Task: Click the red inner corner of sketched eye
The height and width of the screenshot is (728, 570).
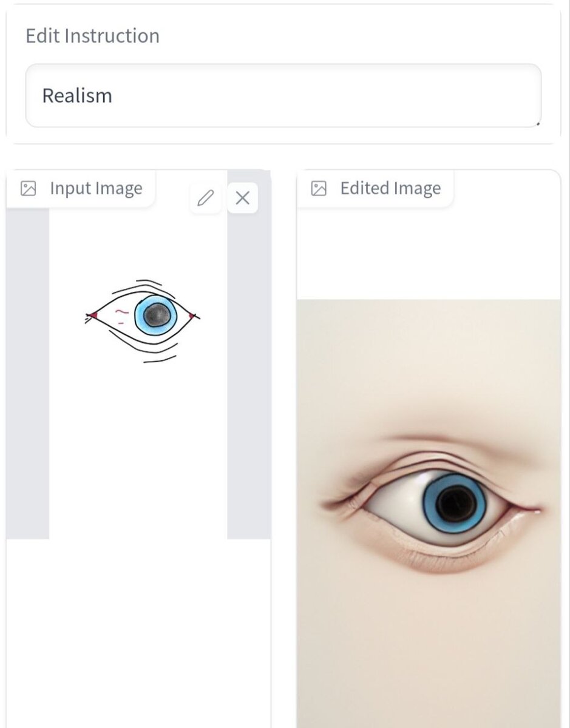Action: pyautogui.click(x=92, y=315)
